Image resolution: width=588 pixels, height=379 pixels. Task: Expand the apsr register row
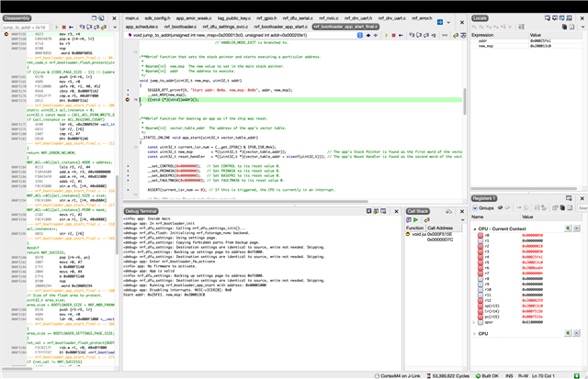[474, 322]
